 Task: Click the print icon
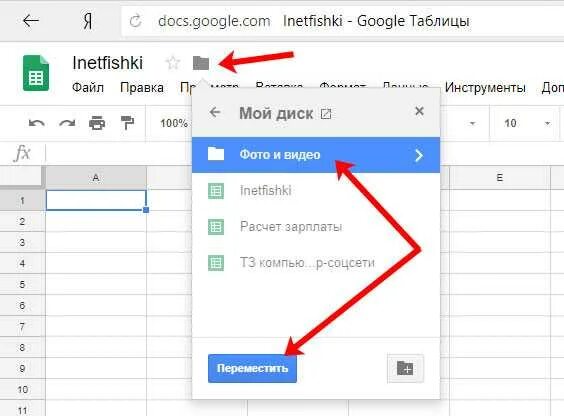97,123
